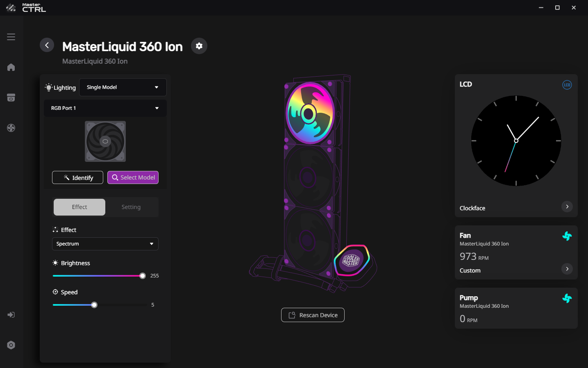Click the brightness value 255
This screenshot has width=588, height=368.
pos(154,276)
